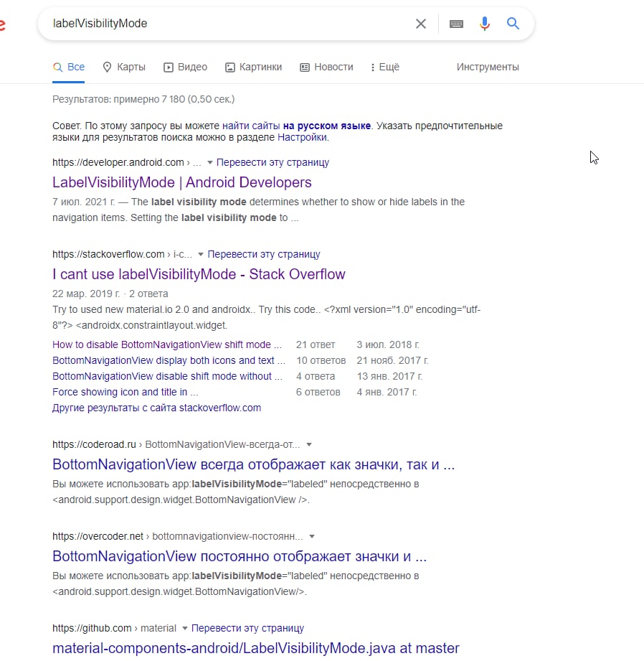This screenshot has width=644, height=661.
Task: Open I cant use labelVisibilityMode result
Action: click(199, 274)
